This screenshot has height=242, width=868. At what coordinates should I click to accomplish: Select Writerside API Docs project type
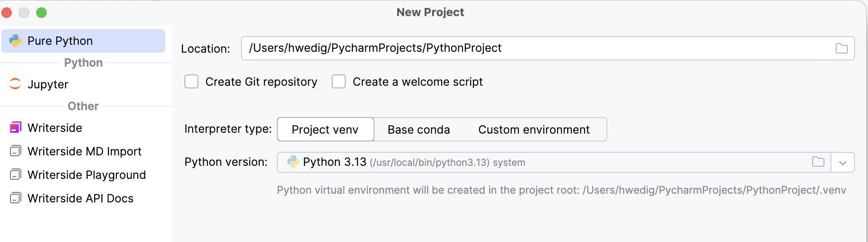(x=80, y=198)
